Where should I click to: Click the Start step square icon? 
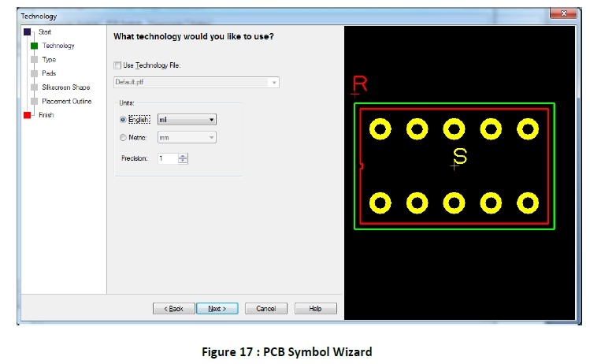[x=27, y=32]
